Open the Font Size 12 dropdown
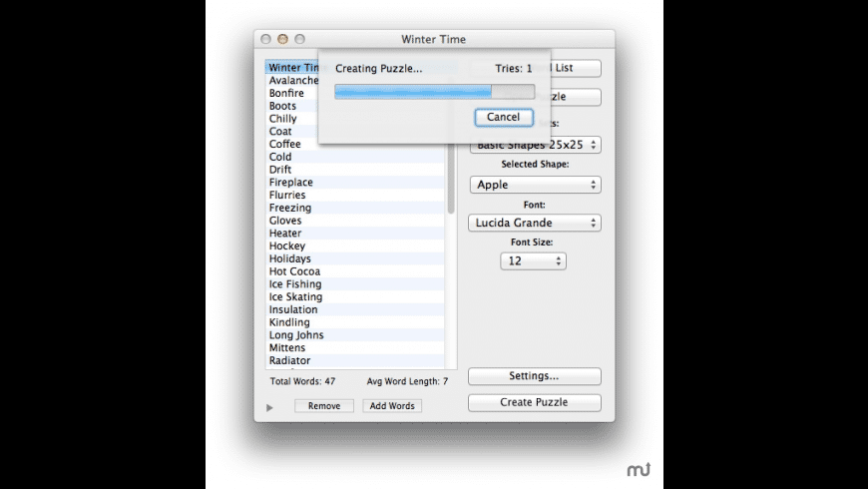868x489 pixels. tap(533, 260)
